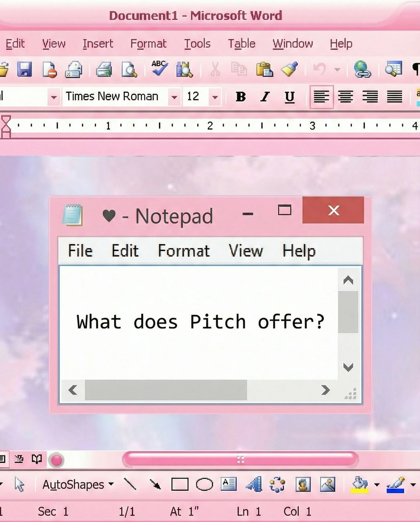
Task: Open the Undo history dropdown arrow
Action: (337, 69)
